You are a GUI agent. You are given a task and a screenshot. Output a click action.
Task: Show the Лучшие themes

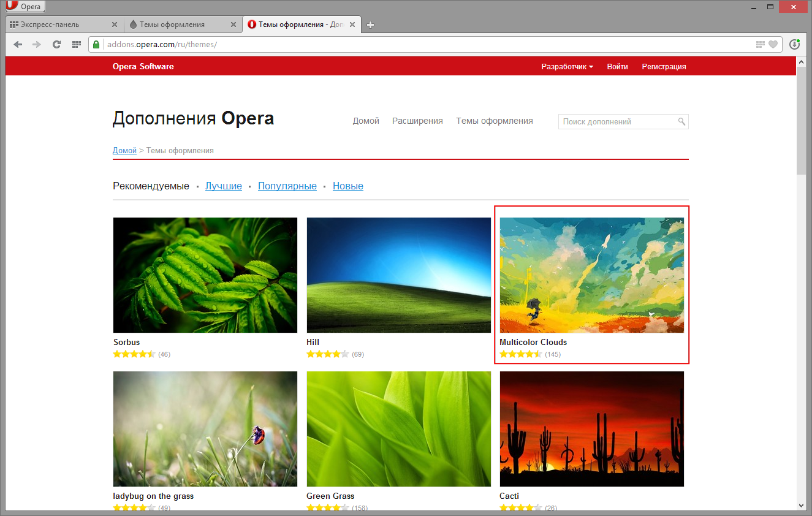click(x=224, y=186)
